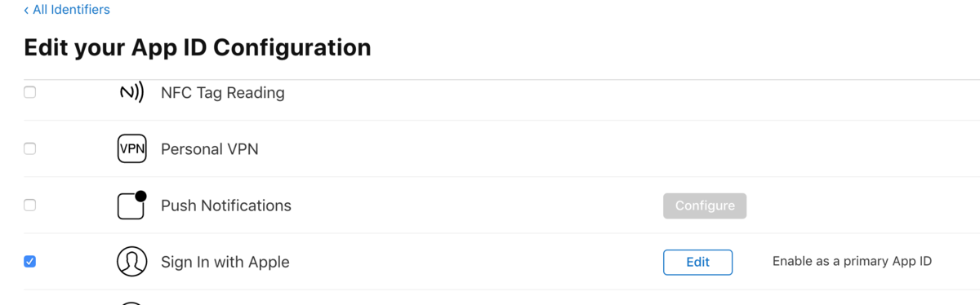
Task: Click the back chevron beside All Identifiers
Action: [26, 10]
